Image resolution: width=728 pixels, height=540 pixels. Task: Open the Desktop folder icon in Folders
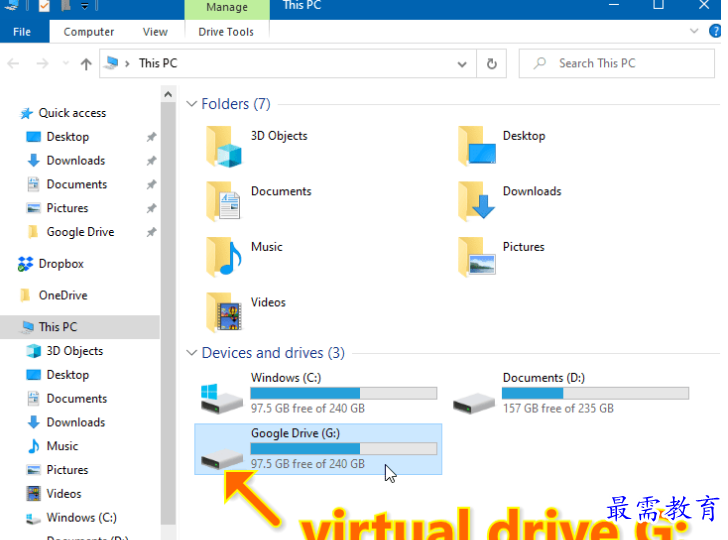[476, 147]
